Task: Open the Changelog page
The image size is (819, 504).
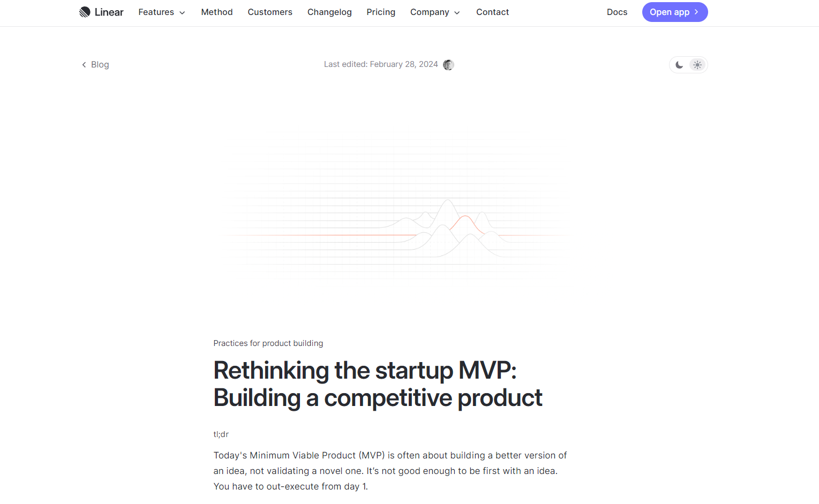Action: 329,12
